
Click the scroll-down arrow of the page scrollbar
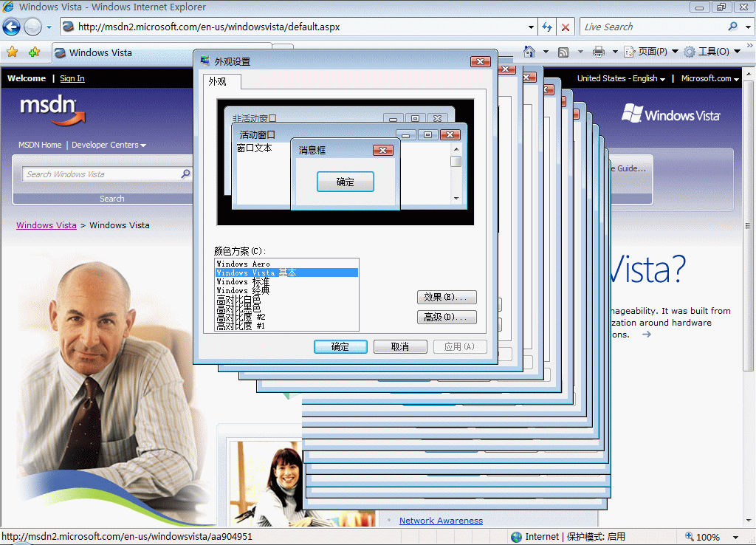749,521
